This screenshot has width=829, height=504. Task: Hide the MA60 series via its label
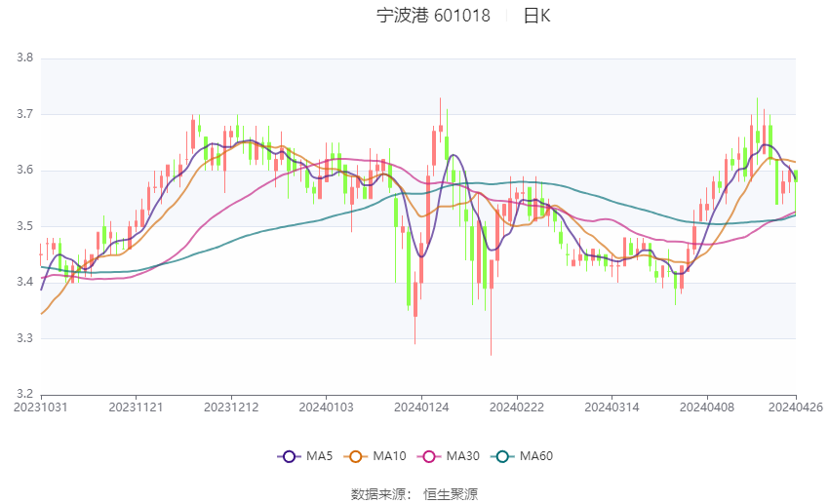coord(536,456)
